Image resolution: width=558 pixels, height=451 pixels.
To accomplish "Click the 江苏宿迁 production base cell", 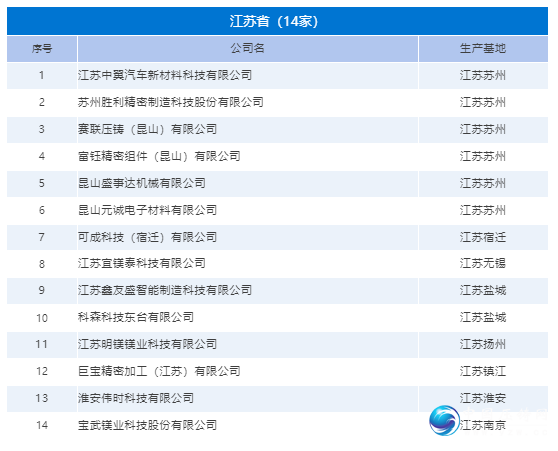I will coord(483,237).
